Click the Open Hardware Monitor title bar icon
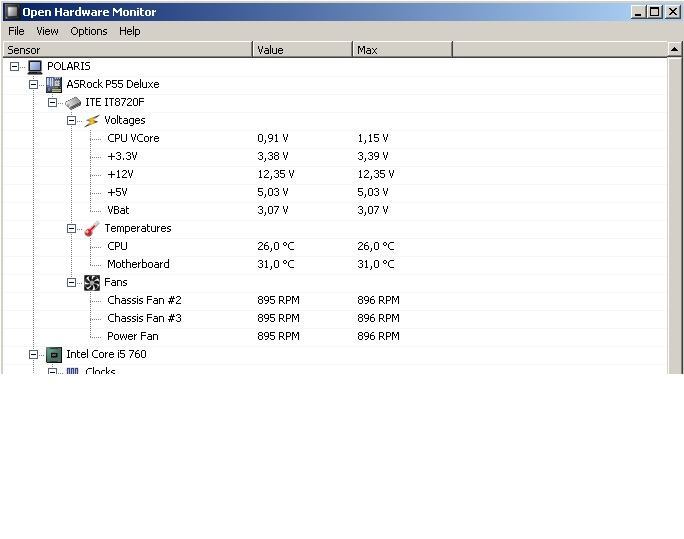Screen dimensions: 684x539 pos(11,12)
